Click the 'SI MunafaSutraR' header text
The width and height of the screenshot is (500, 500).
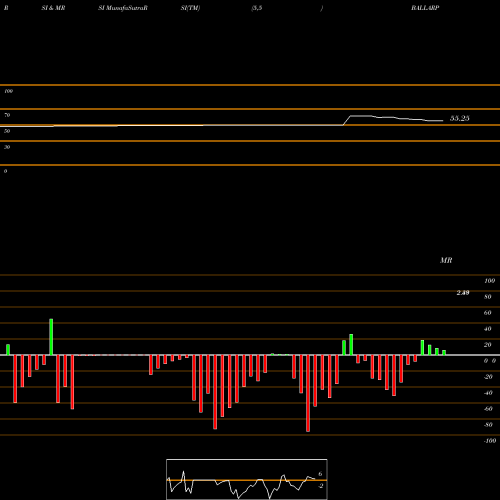[x=123, y=8]
